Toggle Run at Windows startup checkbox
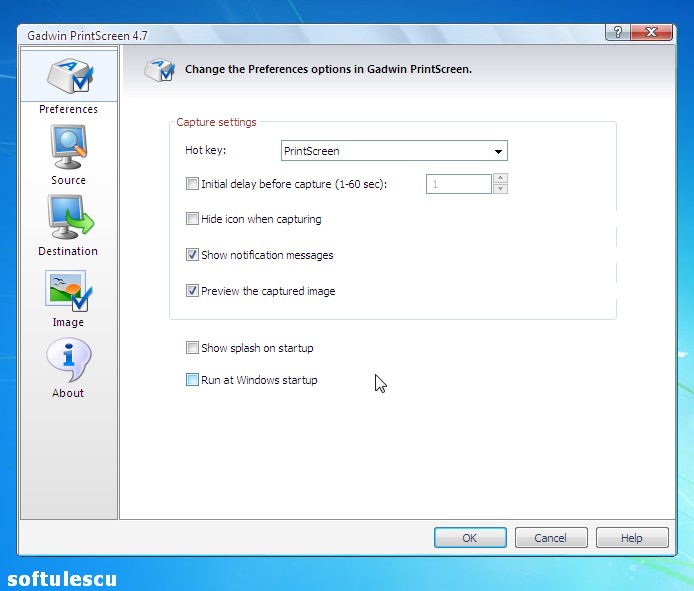The height and width of the screenshot is (591, 694). (192, 380)
